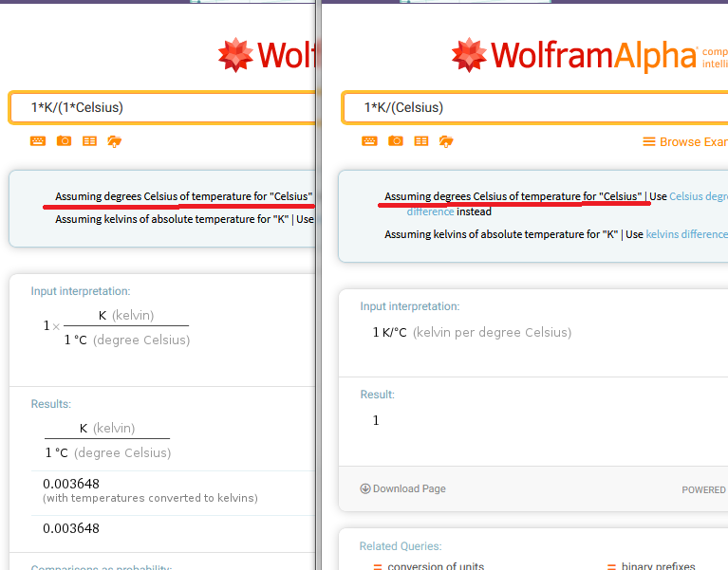Viewport: 728px width, 570px height.
Task: Click file upload icon in right window
Action: 446,141
